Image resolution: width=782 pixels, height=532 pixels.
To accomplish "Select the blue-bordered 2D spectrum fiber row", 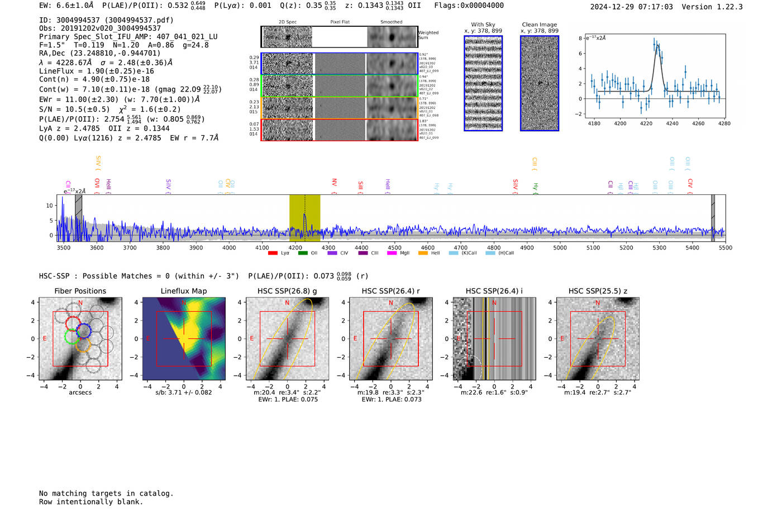I will tap(340, 64).
